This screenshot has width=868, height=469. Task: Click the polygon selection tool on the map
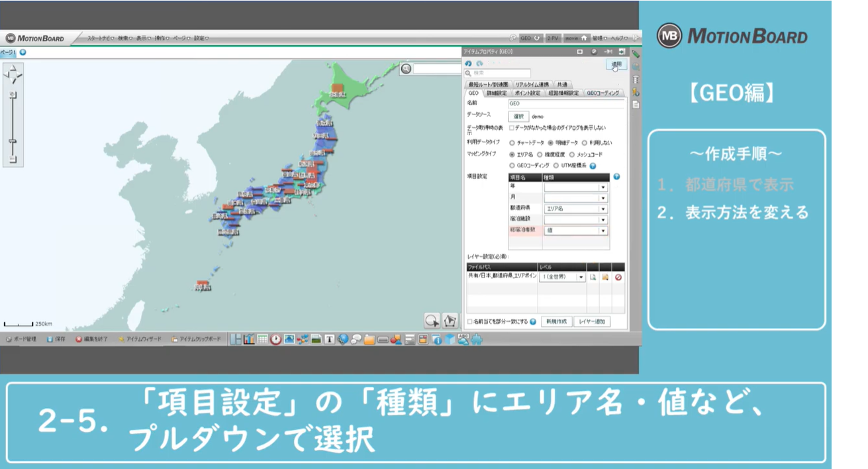450,321
